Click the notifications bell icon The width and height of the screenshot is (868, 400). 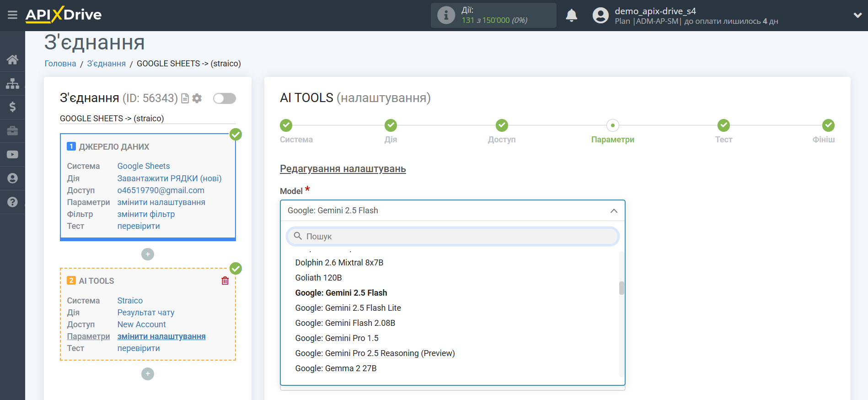click(x=571, y=16)
